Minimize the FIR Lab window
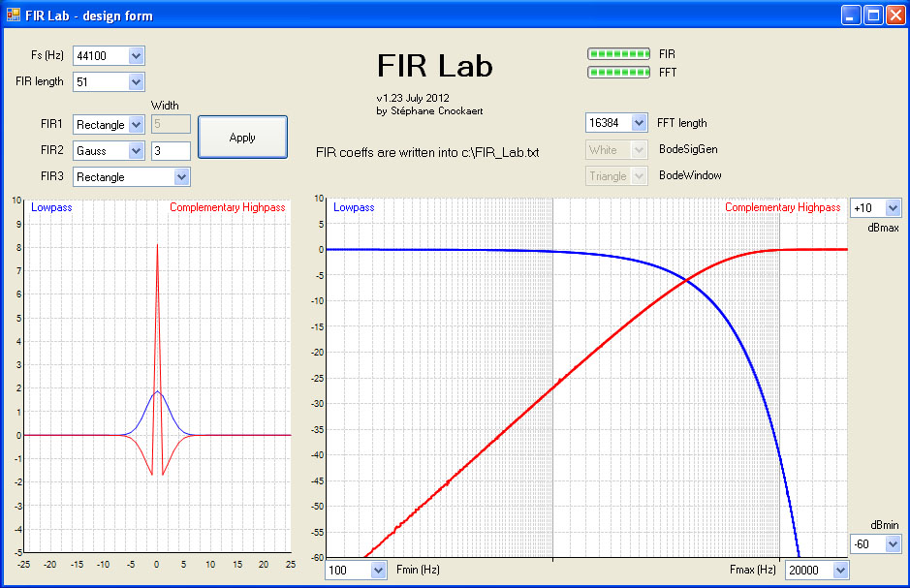This screenshot has width=910, height=588. 851,15
